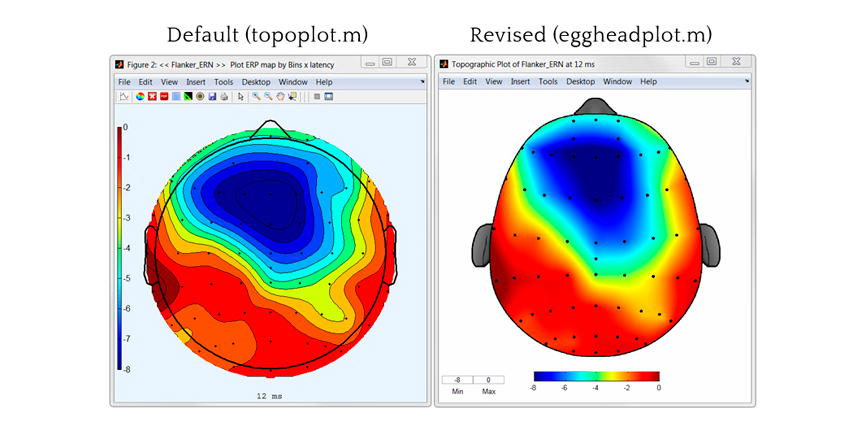Click the Min value field showing -8

[458, 380]
